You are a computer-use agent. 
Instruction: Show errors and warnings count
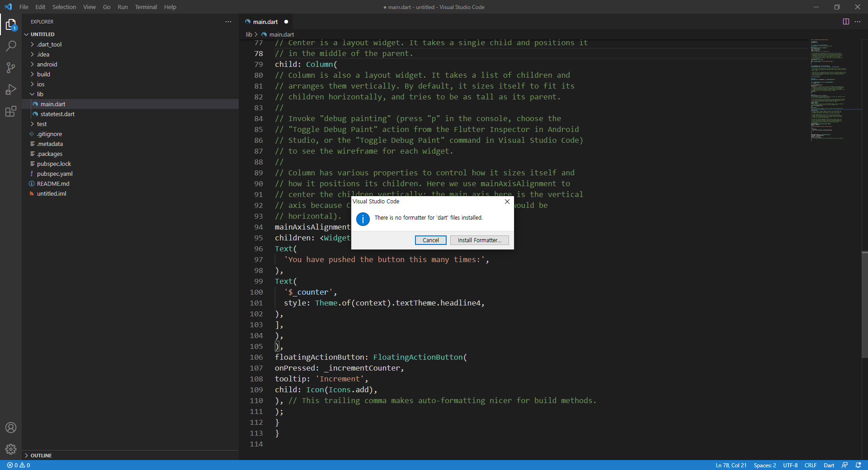click(19, 465)
